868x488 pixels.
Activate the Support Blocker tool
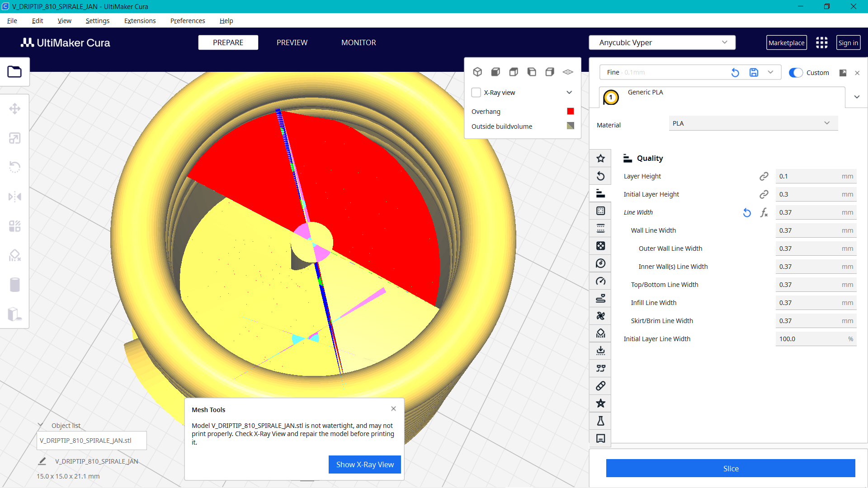(x=15, y=255)
